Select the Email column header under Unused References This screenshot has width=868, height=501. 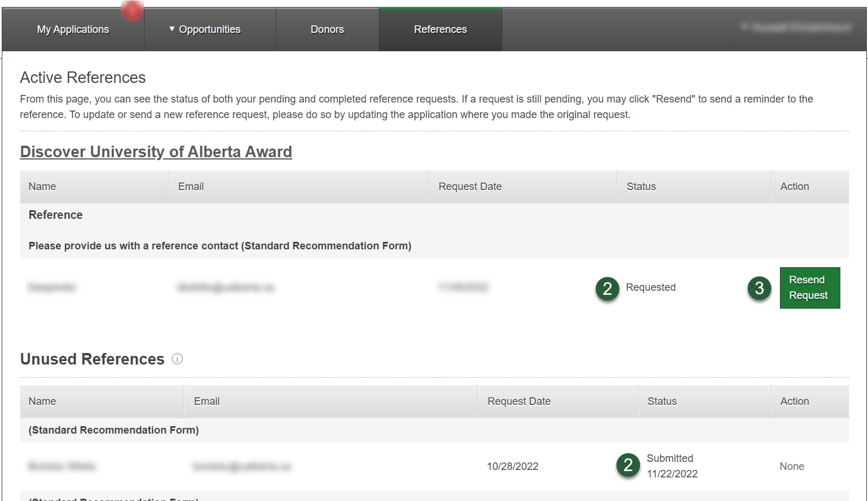click(206, 401)
